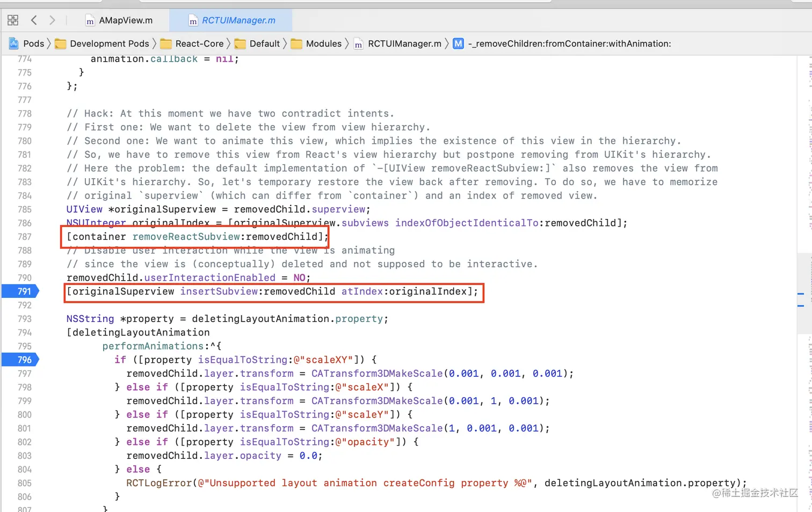Open Default breadcrumb folder
This screenshot has width=812, height=512.
pos(265,43)
